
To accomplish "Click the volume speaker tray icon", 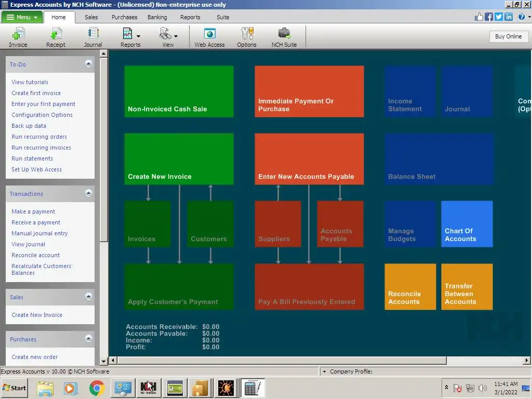I will coord(482,388).
